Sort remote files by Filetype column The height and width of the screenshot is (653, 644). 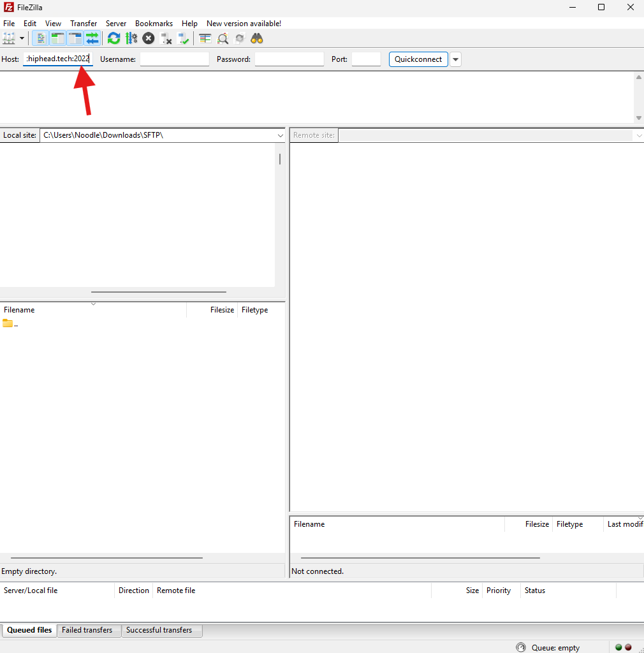pos(578,524)
